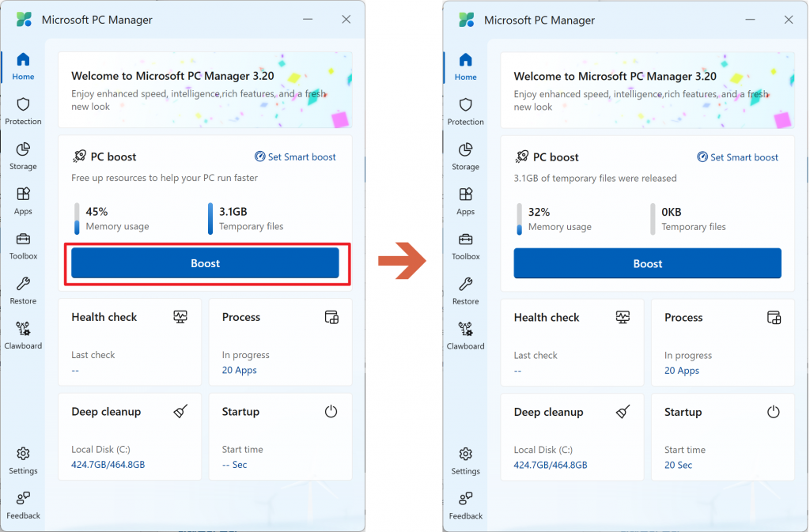Image resolution: width=810 pixels, height=532 pixels.
Task: Click 'Free up resources to help your PC' text
Action: (165, 178)
